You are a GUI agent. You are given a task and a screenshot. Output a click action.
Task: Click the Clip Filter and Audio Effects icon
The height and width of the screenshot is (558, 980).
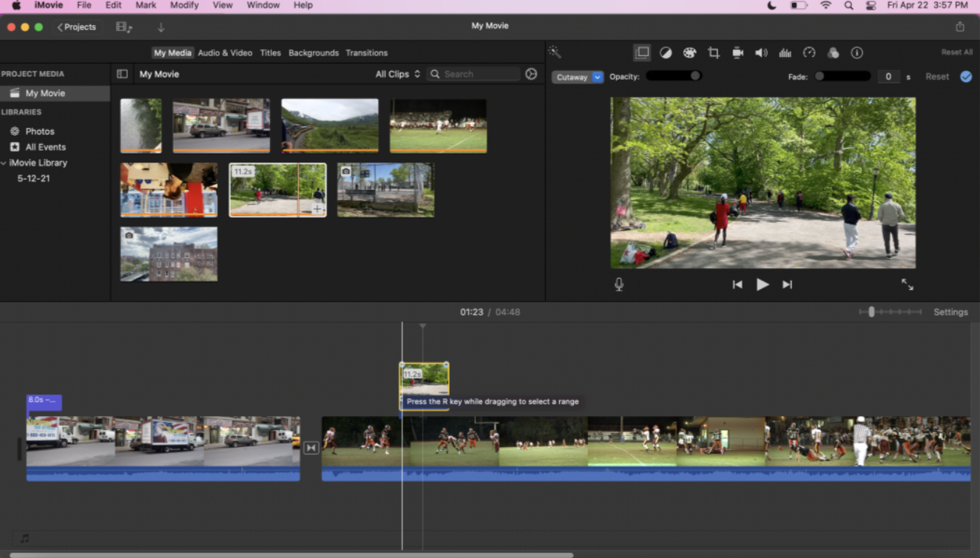(x=833, y=52)
